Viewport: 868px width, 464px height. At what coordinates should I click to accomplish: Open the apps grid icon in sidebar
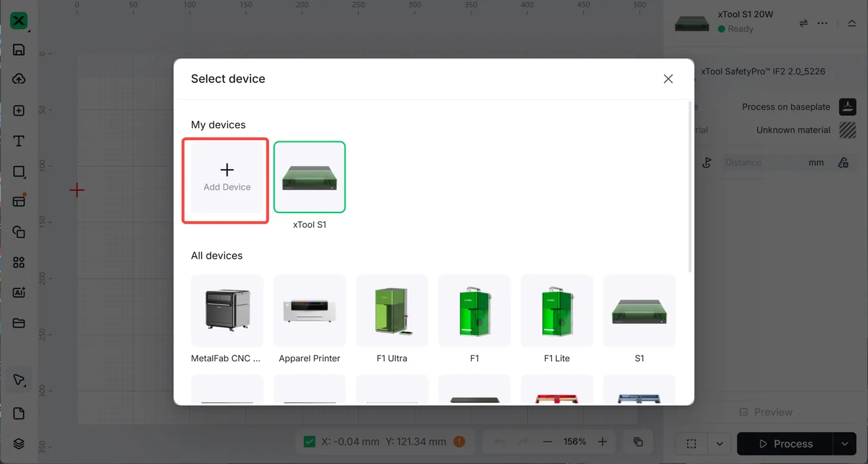[19, 263]
